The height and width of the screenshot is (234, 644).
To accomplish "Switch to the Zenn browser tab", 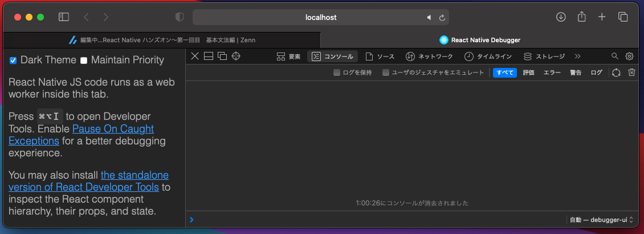I will click(x=162, y=40).
